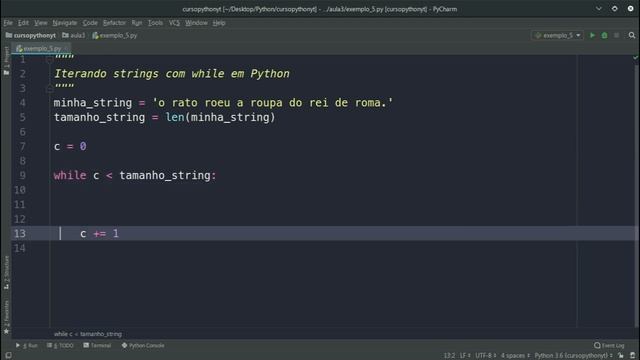The height and width of the screenshot is (360, 640).
Task: Close the exemplo_5.py editor tab
Action: pos(67,49)
